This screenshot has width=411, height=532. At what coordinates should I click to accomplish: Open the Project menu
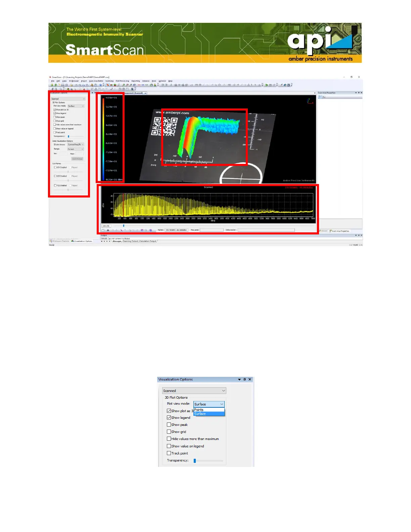click(x=84, y=81)
